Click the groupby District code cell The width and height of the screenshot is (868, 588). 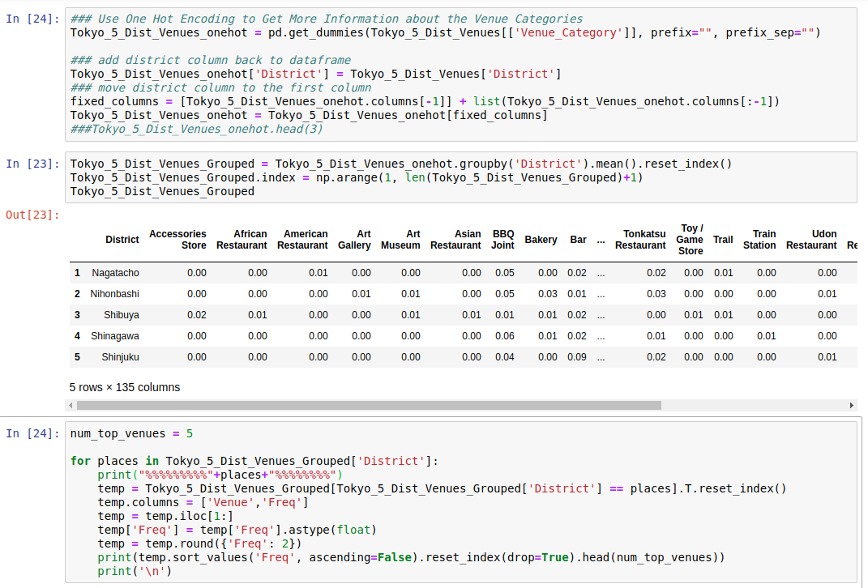tap(460, 177)
